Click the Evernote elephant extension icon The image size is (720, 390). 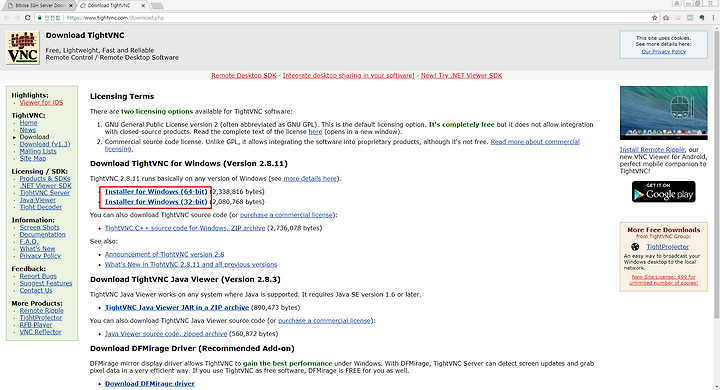pos(702,17)
